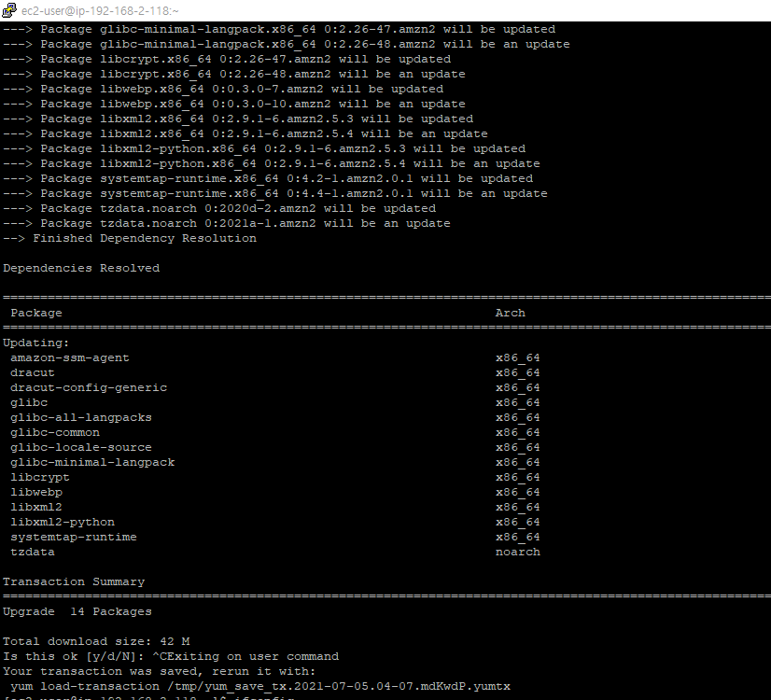Click the Package column header

pos(36,313)
